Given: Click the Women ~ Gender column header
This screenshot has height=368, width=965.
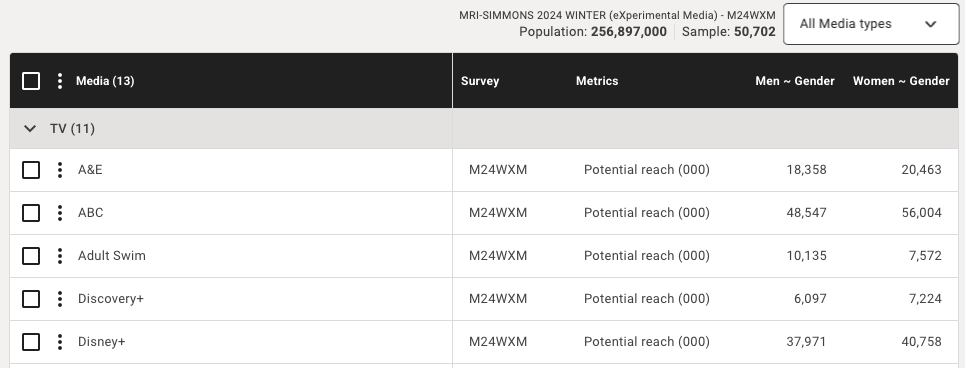Looking at the screenshot, I should (x=901, y=81).
